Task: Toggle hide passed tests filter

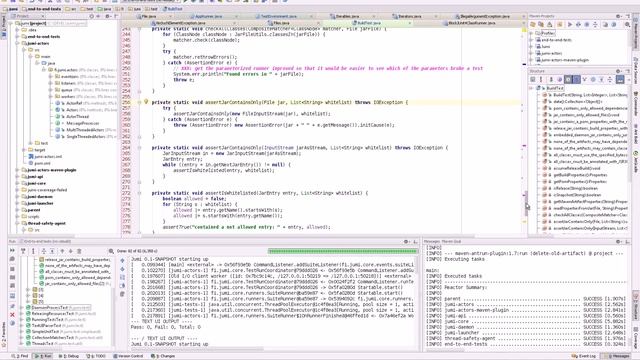Action: (x=23, y=251)
